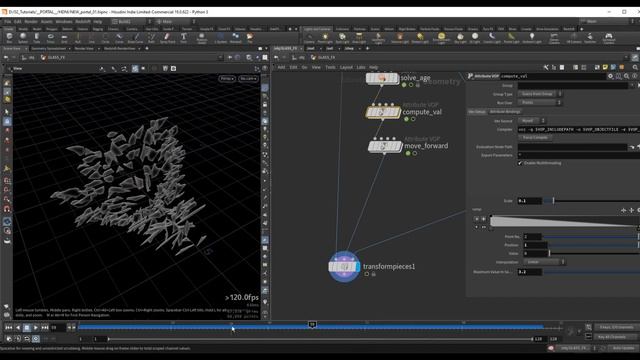Select the Tube shelf tool

pos(37,38)
